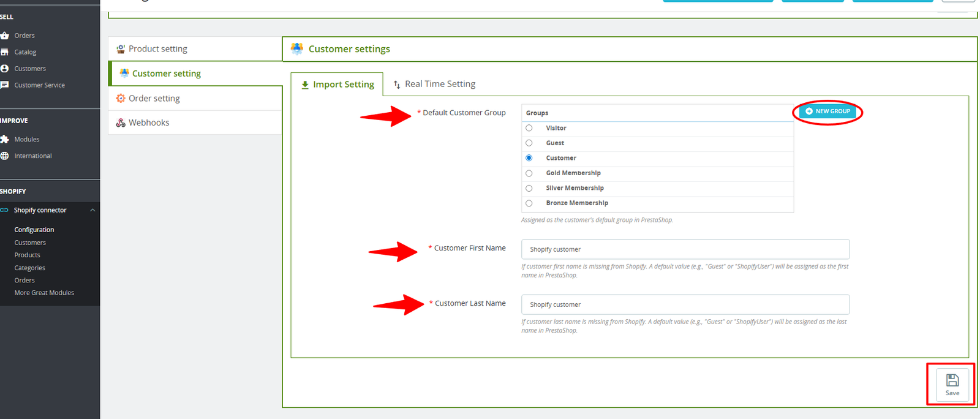Open Products under Shopify connector
Viewport: 980px width, 419px height.
tap(27, 255)
